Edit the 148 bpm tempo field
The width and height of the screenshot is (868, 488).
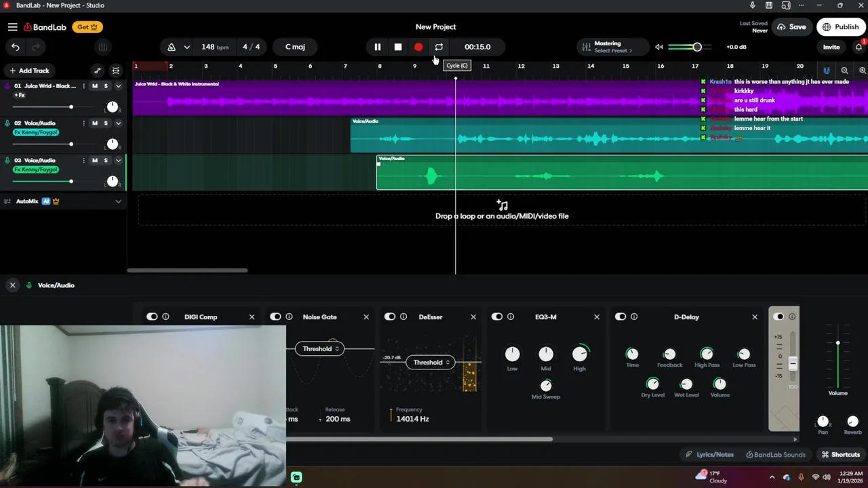pyautogui.click(x=214, y=47)
